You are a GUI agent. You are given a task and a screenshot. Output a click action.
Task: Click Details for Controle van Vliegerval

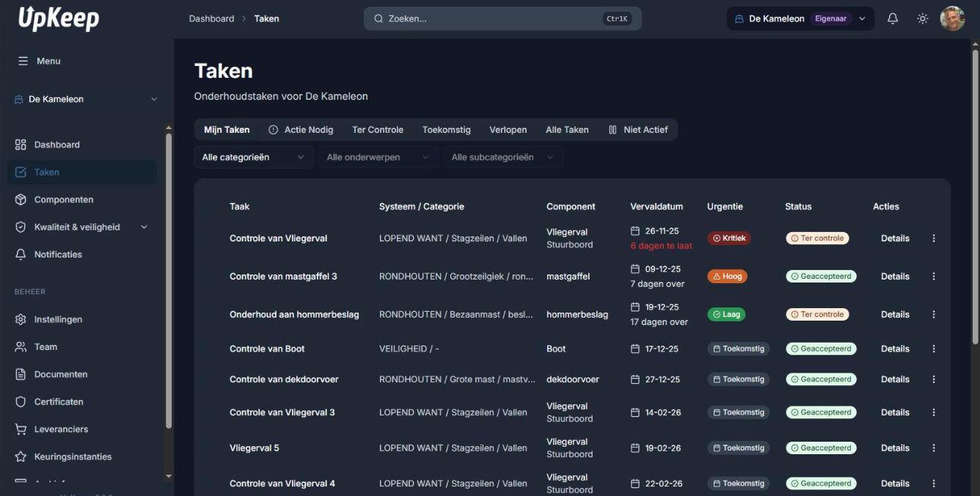coord(895,238)
